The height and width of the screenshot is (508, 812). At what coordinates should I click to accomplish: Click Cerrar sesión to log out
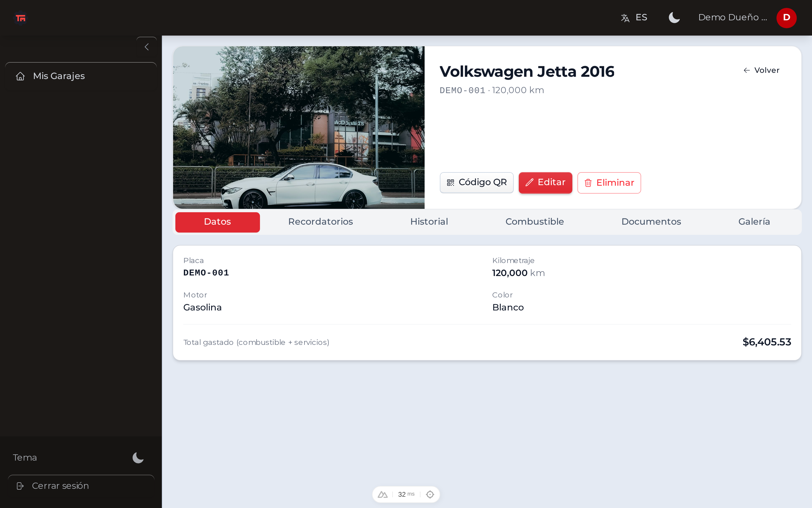[81, 486]
